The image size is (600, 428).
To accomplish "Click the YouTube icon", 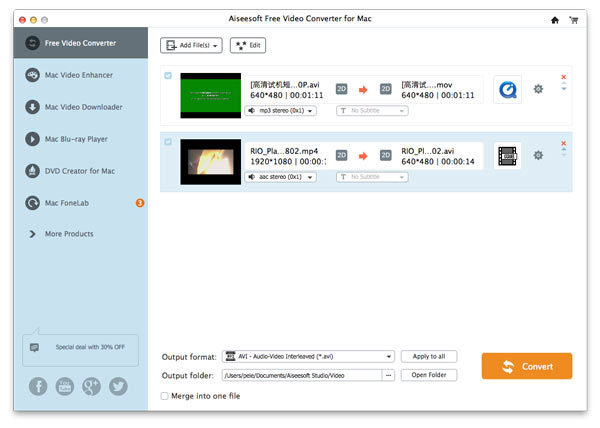I will coord(65,386).
